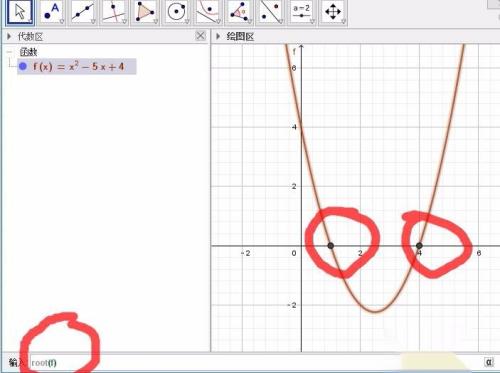The width and height of the screenshot is (500, 373).
Task: Click the 绘图区 panel title
Action: pos(240,36)
